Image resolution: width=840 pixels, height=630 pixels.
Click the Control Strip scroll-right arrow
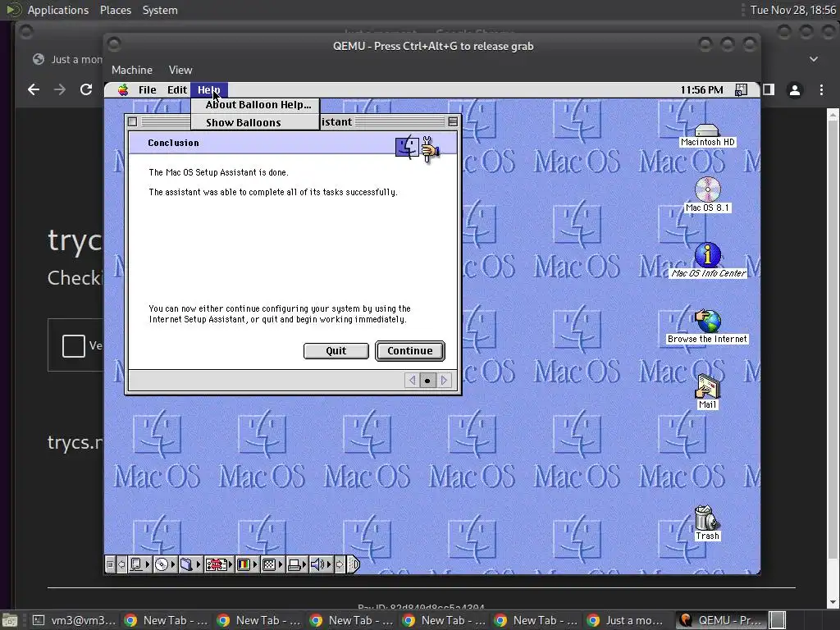pyautogui.click(x=340, y=564)
